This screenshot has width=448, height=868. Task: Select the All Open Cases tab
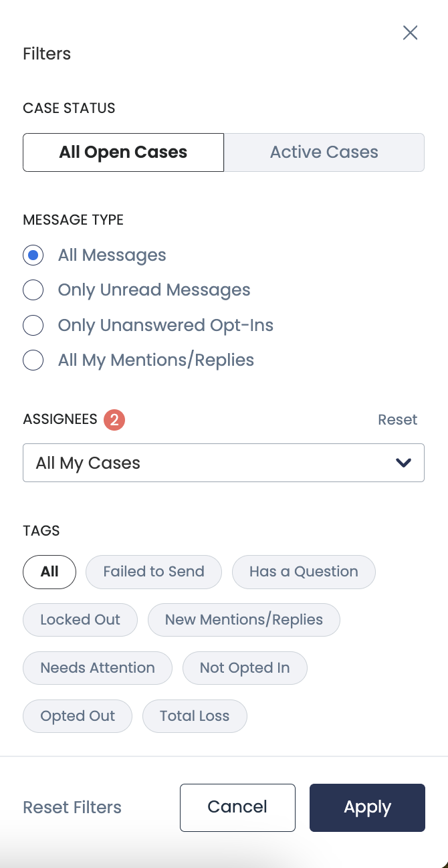[x=123, y=152]
